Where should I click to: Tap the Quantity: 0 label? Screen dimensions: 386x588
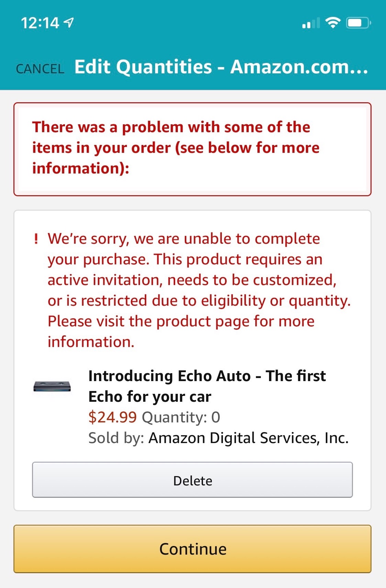[181, 417]
